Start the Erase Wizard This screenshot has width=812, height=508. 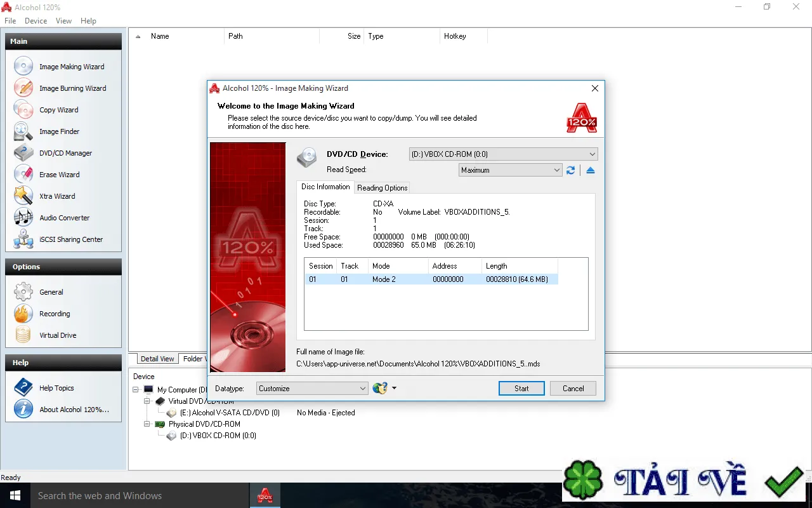point(59,175)
